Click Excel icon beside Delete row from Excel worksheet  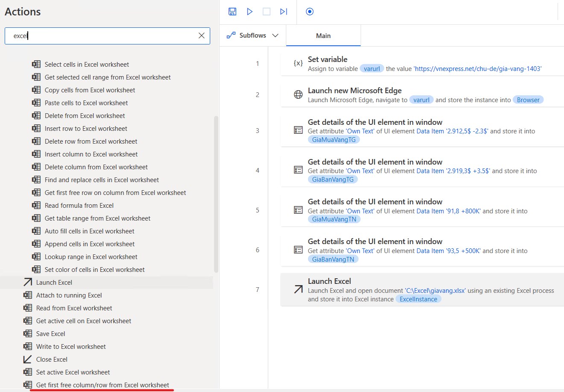[x=36, y=141]
